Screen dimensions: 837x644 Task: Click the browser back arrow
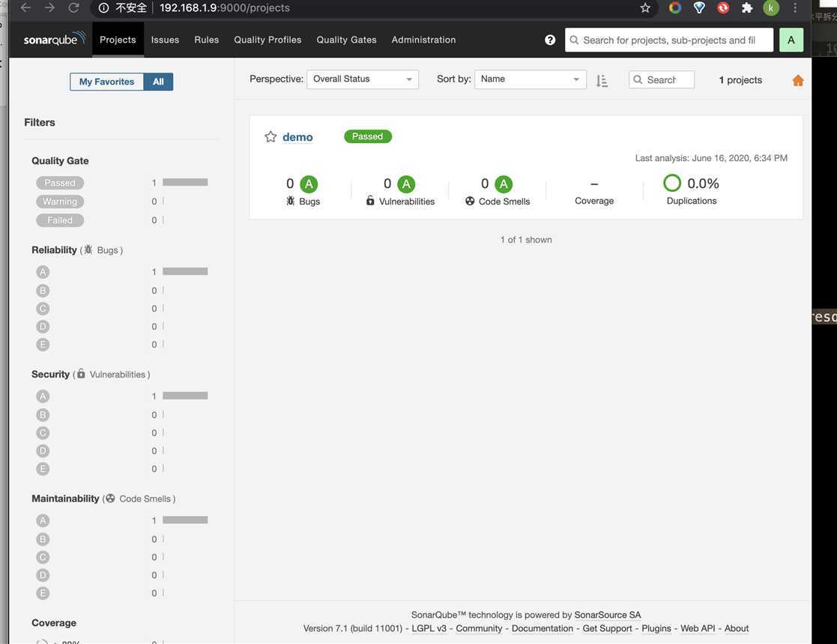click(x=25, y=7)
